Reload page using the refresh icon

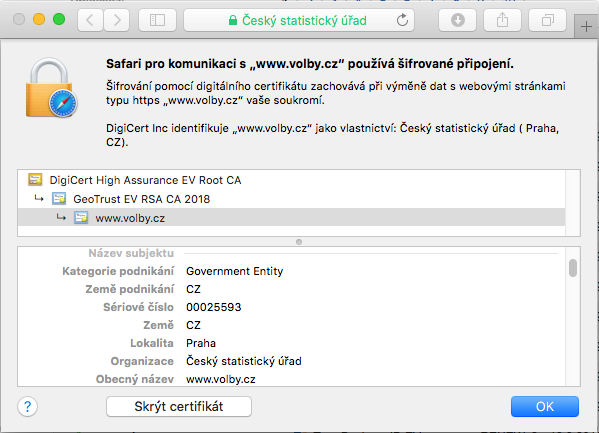[402, 20]
